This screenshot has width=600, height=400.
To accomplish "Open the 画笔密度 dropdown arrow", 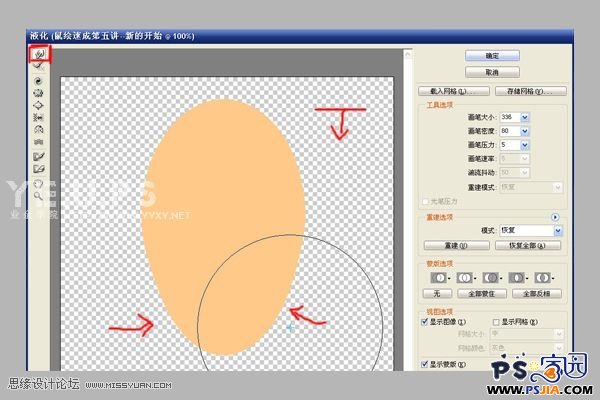I will pos(525,131).
